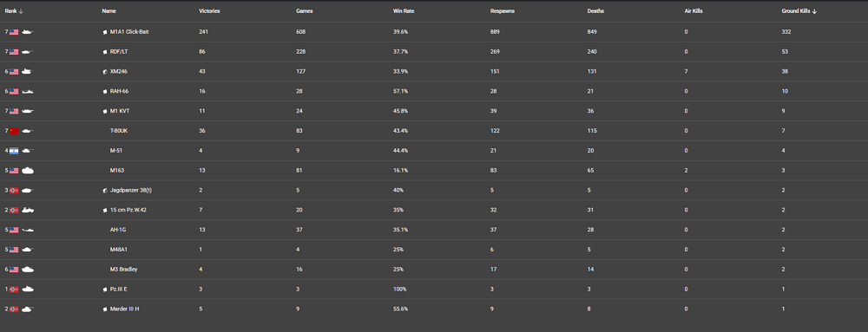The height and width of the screenshot is (332, 868).
Task: Click the premium marker icon beside XM246
Action: [x=105, y=72]
